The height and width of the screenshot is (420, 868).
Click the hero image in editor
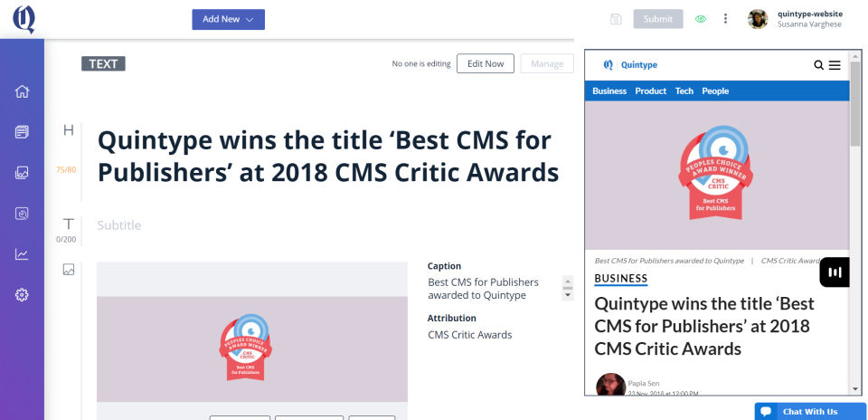[252, 349]
